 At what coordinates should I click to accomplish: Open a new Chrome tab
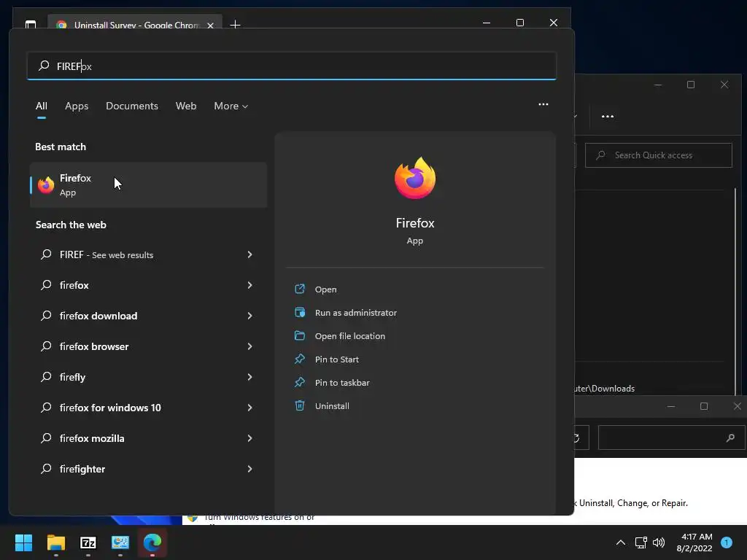[x=236, y=24]
